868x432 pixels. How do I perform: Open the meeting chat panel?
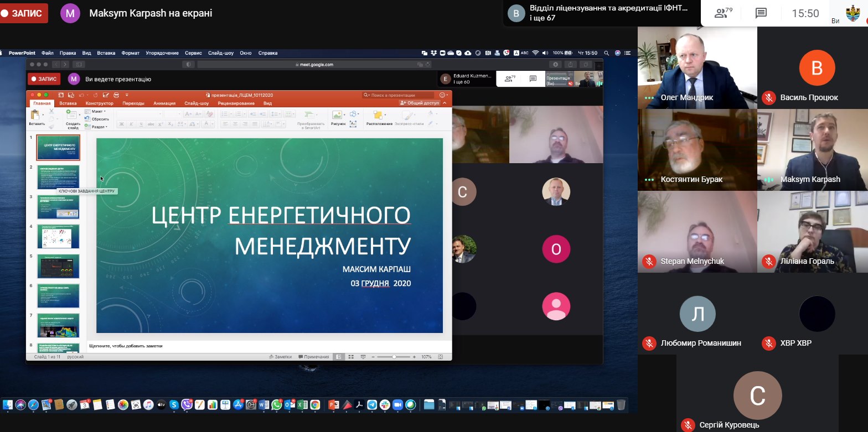click(x=761, y=13)
